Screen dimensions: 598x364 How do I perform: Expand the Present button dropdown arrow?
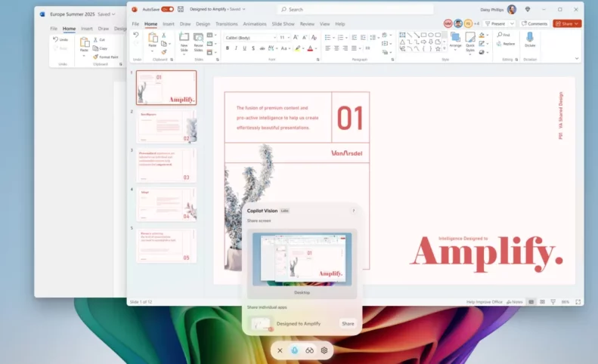tap(512, 23)
